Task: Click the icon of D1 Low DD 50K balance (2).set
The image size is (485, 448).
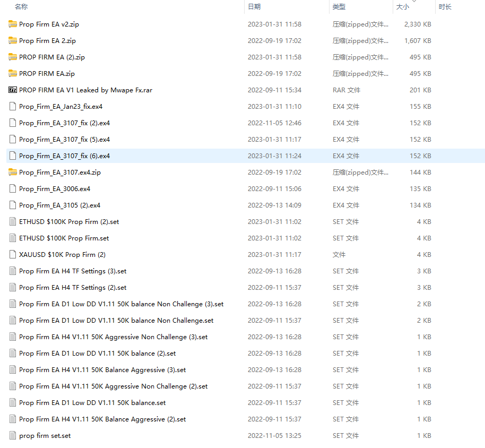Action: [13, 353]
